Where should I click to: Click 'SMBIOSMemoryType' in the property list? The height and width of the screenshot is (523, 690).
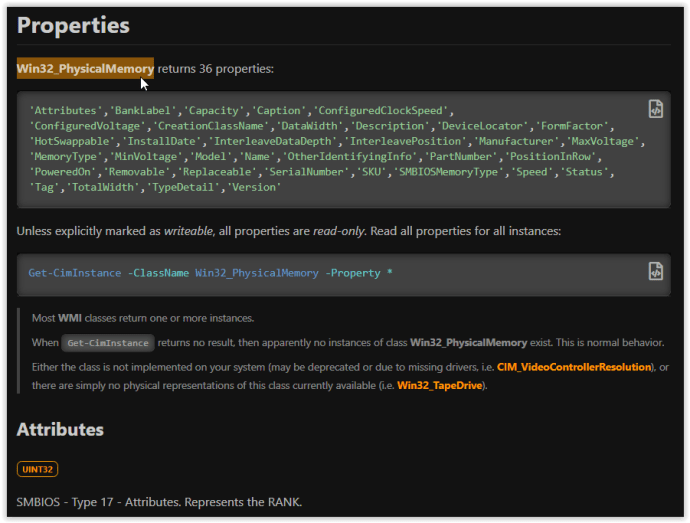448,172
